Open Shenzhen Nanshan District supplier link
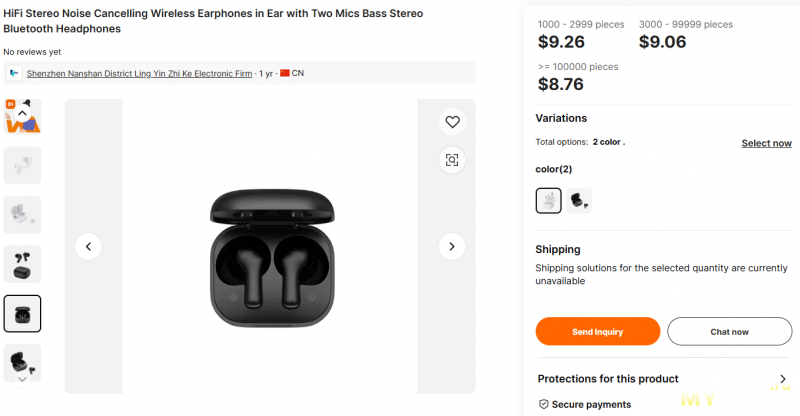 click(x=139, y=73)
